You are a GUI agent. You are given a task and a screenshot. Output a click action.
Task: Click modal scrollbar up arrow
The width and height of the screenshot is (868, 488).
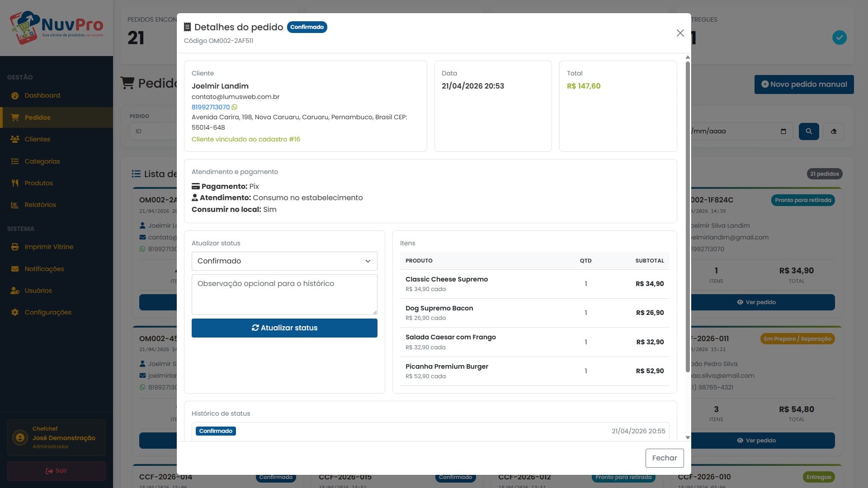pyautogui.click(x=688, y=57)
